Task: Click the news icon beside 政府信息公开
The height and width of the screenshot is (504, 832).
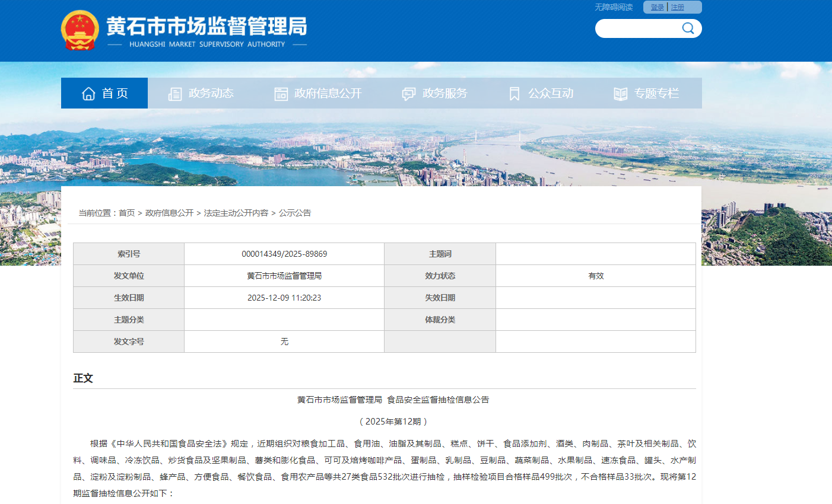Action: (281, 94)
